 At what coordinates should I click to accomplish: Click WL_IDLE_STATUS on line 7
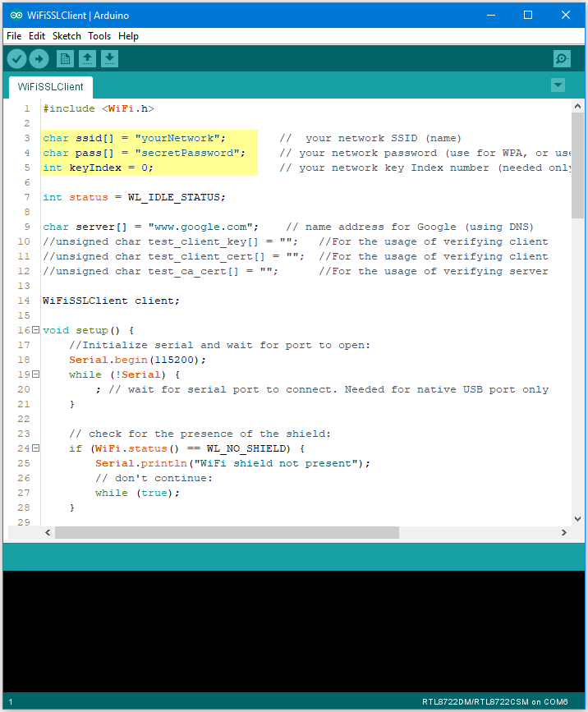(174, 197)
